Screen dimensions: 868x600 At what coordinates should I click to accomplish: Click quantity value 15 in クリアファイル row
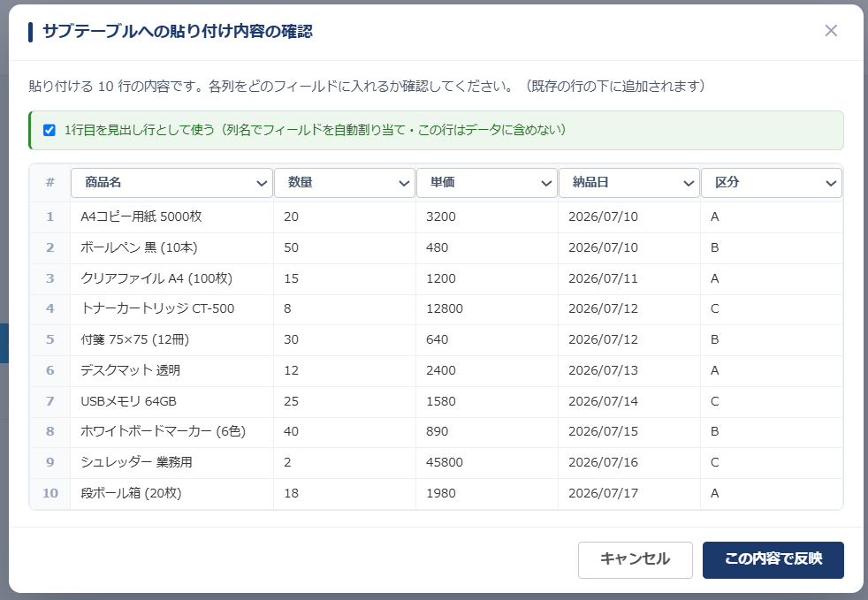(291, 278)
